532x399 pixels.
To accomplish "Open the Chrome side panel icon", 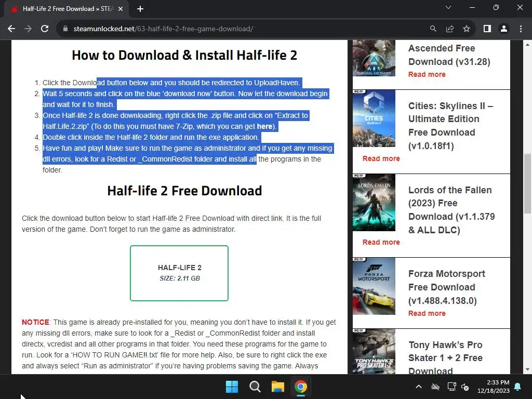I will pyautogui.click(x=487, y=29).
